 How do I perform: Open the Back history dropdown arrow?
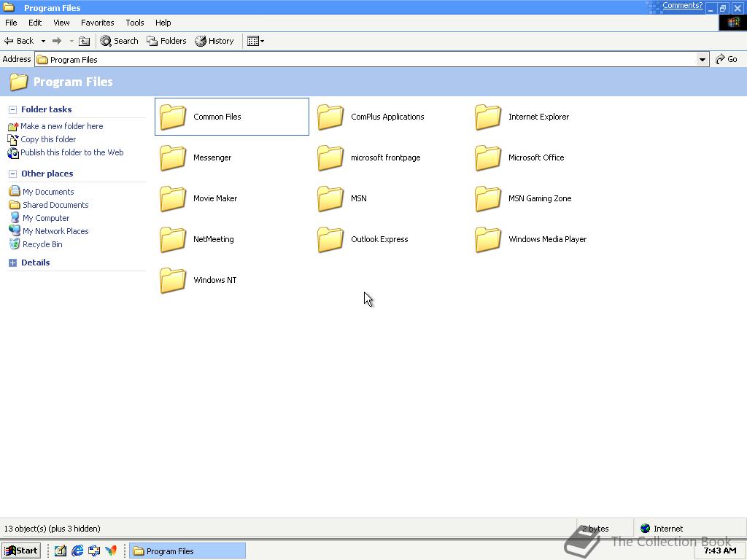[43, 41]
